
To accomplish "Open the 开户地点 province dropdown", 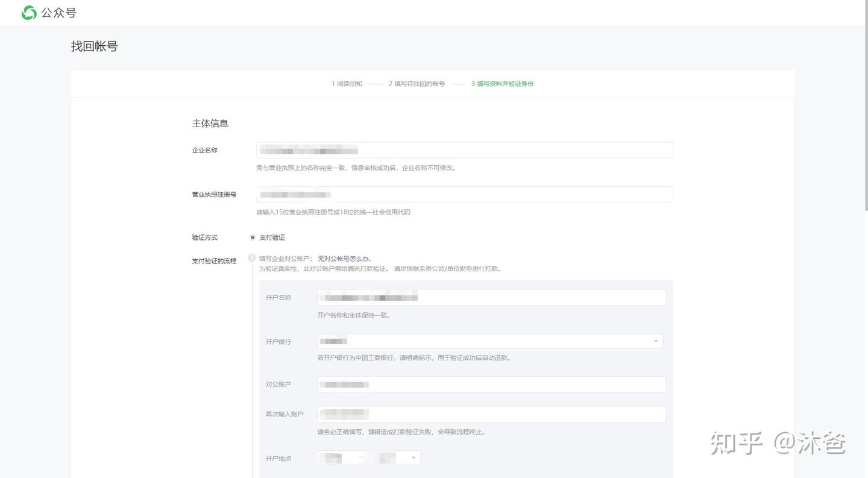I will click(341, 458).
